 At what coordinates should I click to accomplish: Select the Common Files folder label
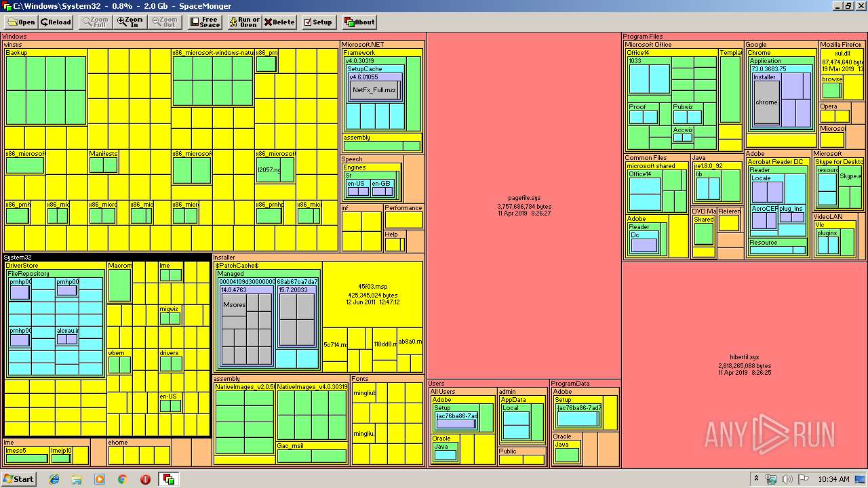point(646,158)
